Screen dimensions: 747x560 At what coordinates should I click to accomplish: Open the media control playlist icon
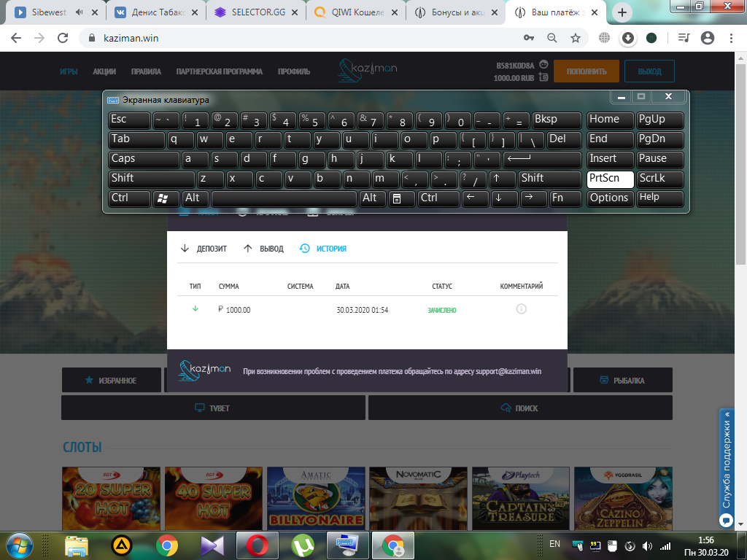684,38
